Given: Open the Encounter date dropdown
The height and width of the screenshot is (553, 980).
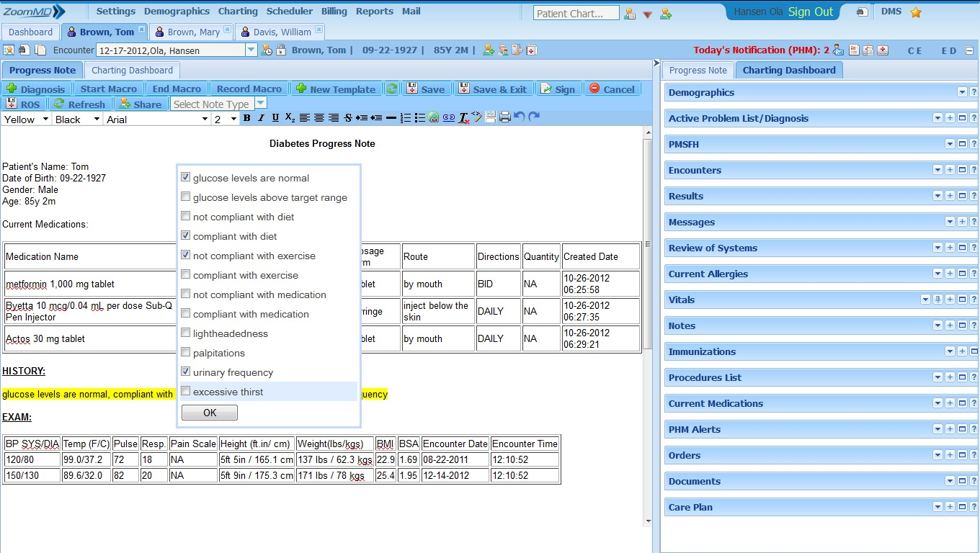Looking at the screenshot, I should 251,50.
